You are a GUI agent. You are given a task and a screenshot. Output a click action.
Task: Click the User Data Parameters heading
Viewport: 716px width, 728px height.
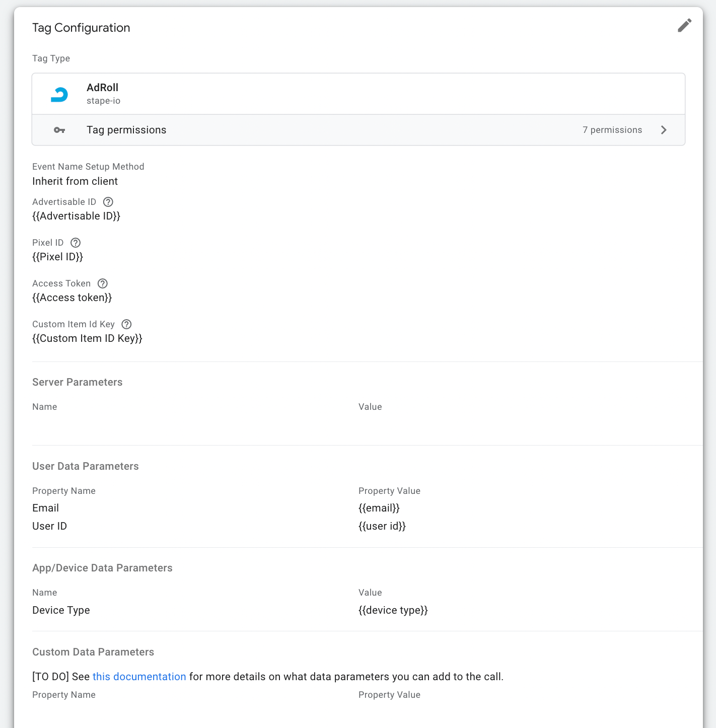[86, 466]
